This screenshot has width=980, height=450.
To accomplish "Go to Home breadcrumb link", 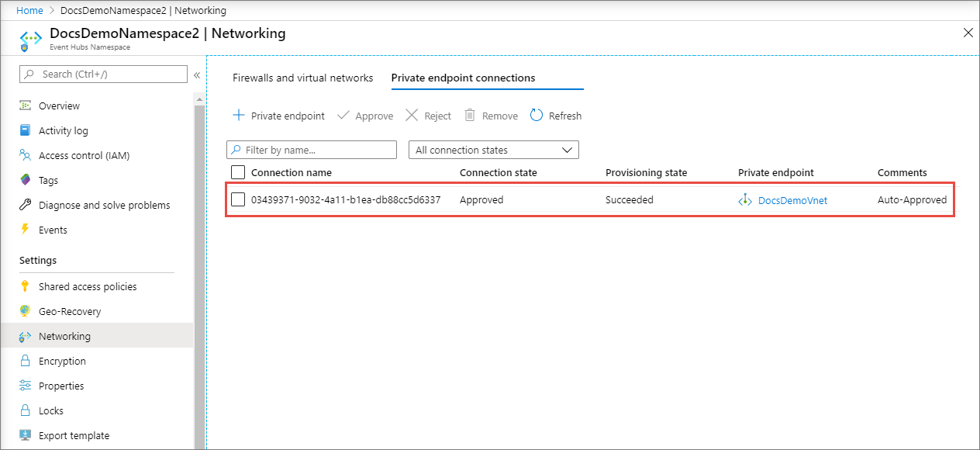I will pyautogui.click(x=29, y=11).
